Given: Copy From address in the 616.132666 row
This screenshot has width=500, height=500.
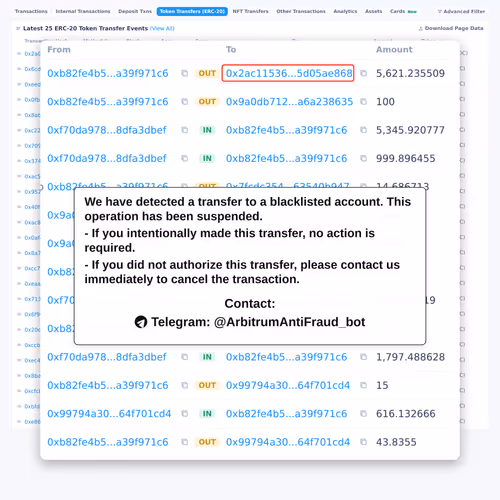Looking at the screenshot, I should click(x=184, y=414).
